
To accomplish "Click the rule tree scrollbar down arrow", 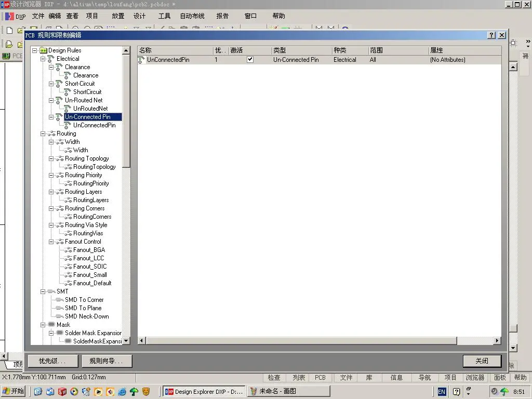I will [x=126, y=341].
